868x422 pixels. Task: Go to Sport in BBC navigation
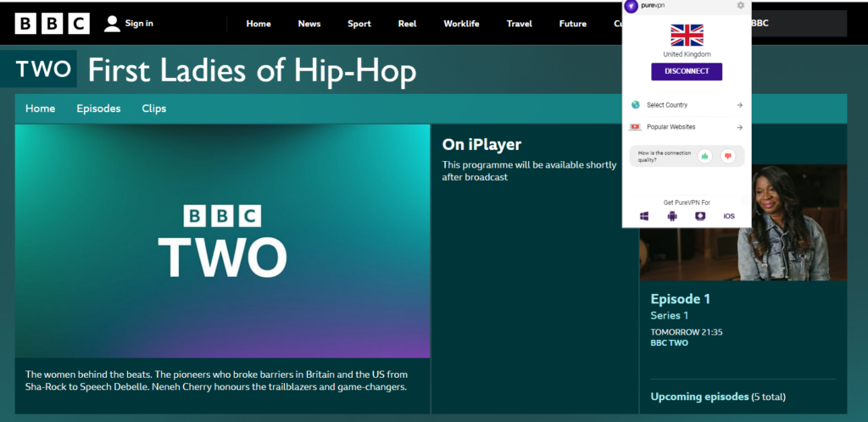359,24
